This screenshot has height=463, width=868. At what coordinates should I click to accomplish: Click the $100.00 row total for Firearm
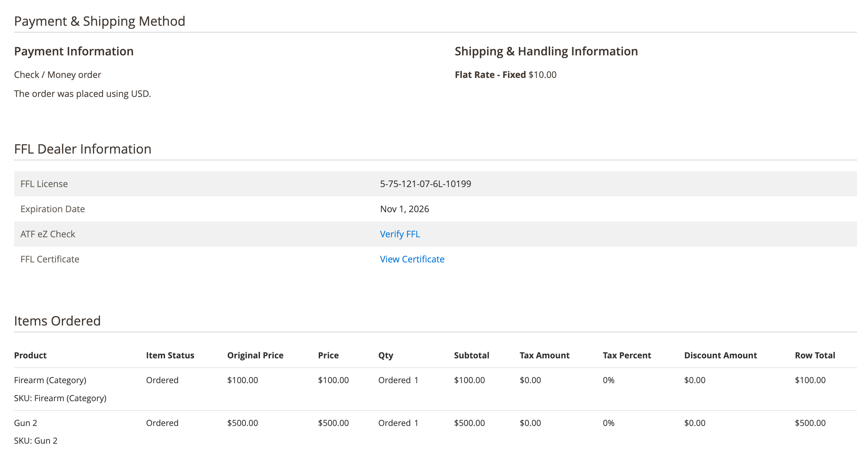(810, 380)
